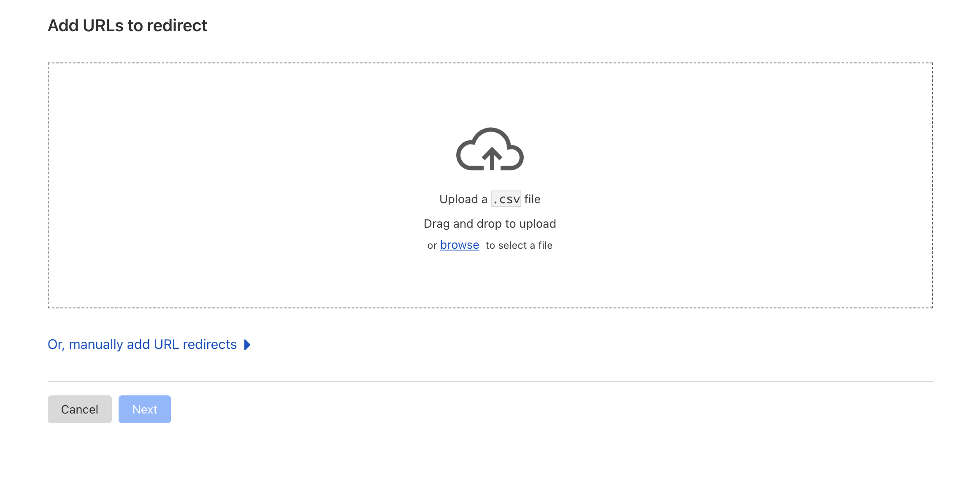Viewport: 980px width, 490px height.
Task: Click the word "or" before browse link
Action: [x=432, y=245]
